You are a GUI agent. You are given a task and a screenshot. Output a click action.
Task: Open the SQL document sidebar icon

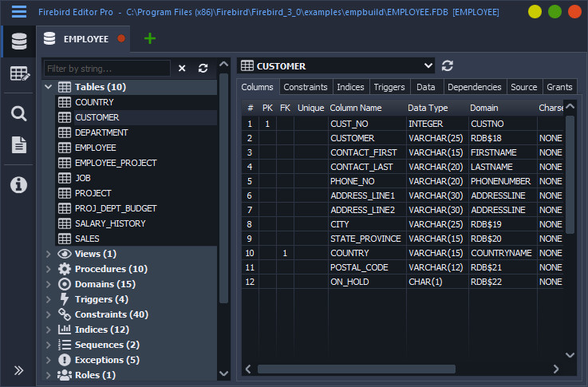click(x=19, y=144)
